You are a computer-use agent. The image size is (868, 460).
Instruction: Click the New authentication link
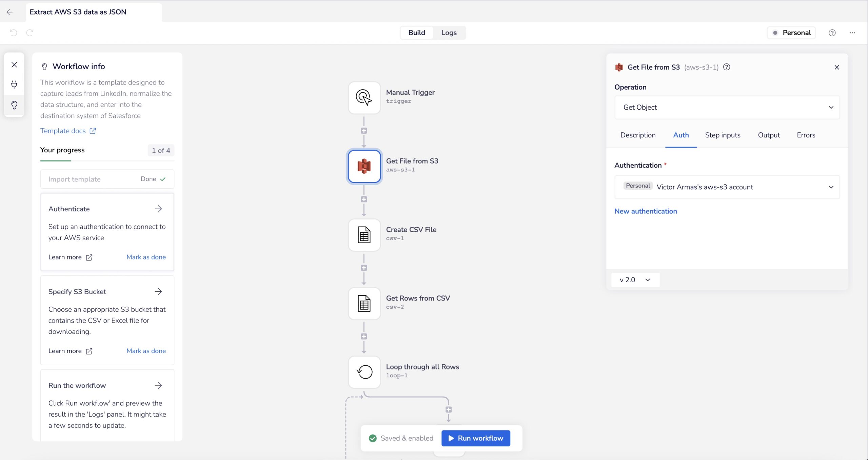645,211
